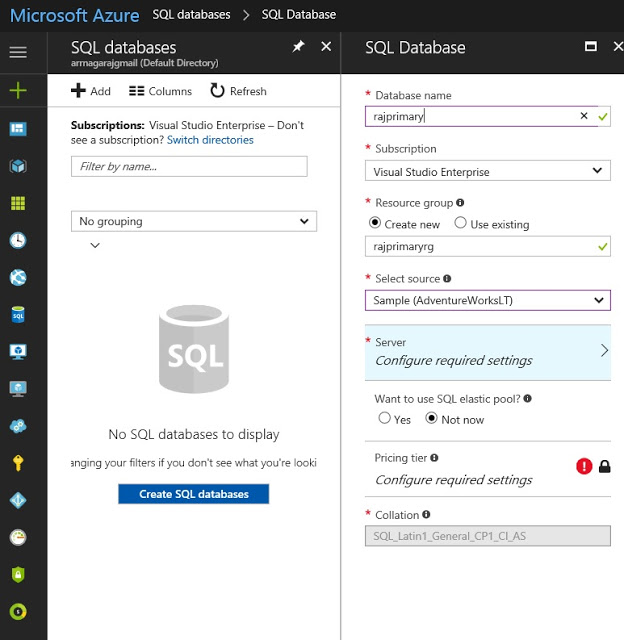Click the yellow key Subscriptions icon

pos(18,463)
